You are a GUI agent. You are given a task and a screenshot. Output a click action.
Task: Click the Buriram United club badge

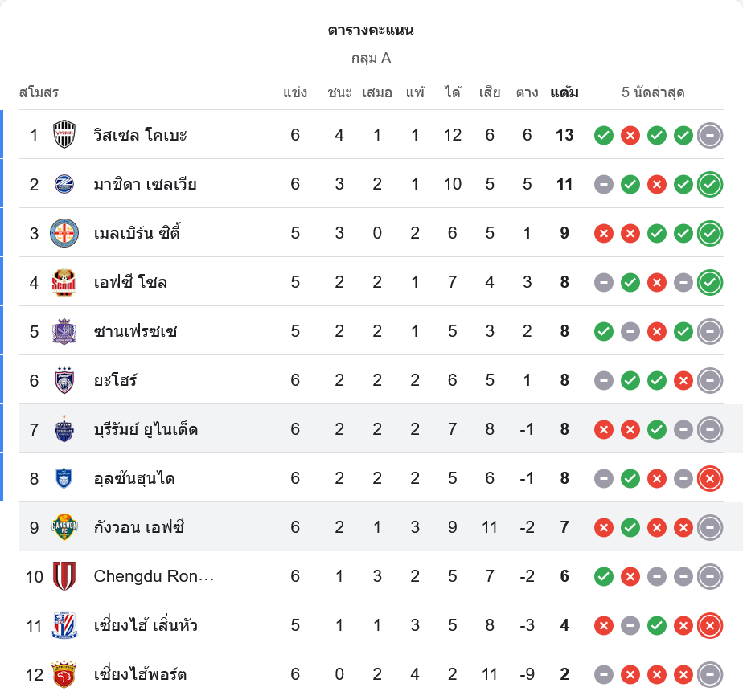point(64,429)
